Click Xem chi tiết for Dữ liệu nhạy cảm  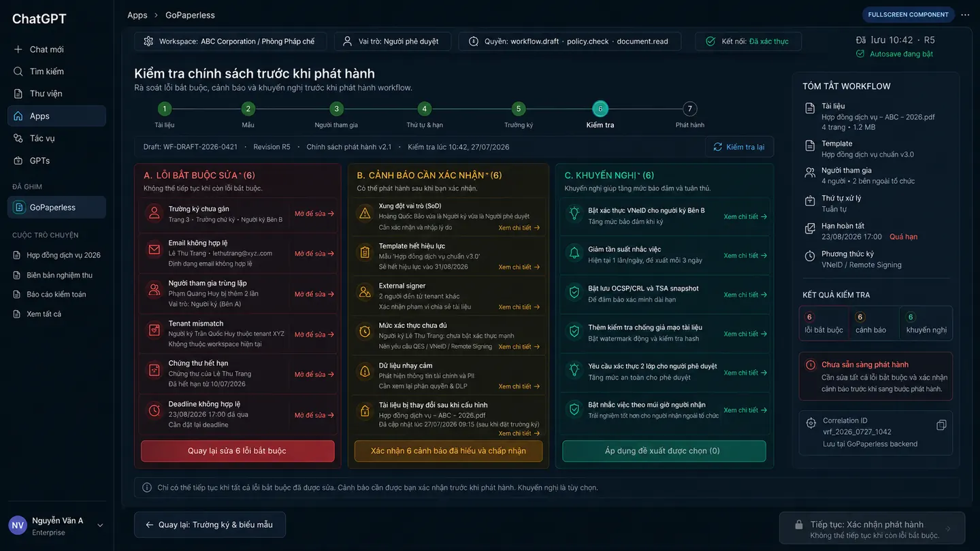(x=519, y=386)
